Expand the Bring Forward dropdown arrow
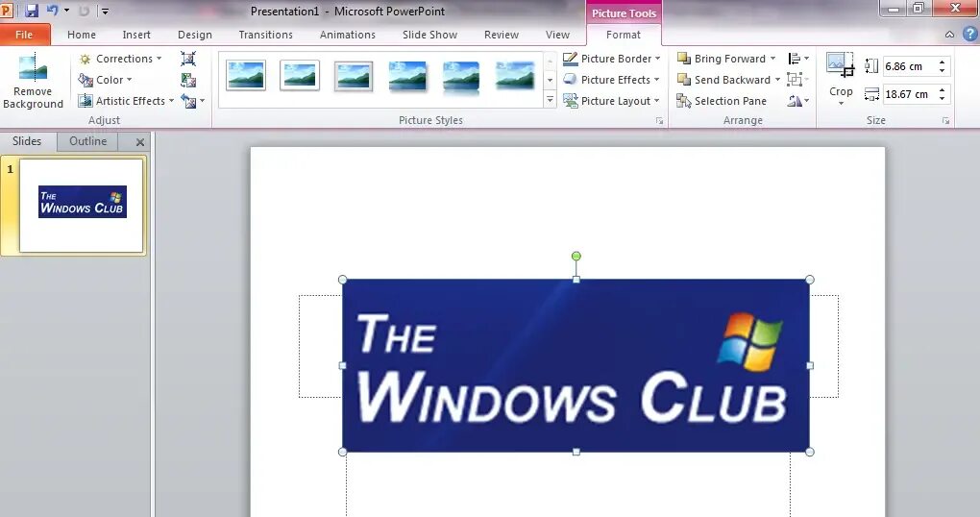 point(773,59)
